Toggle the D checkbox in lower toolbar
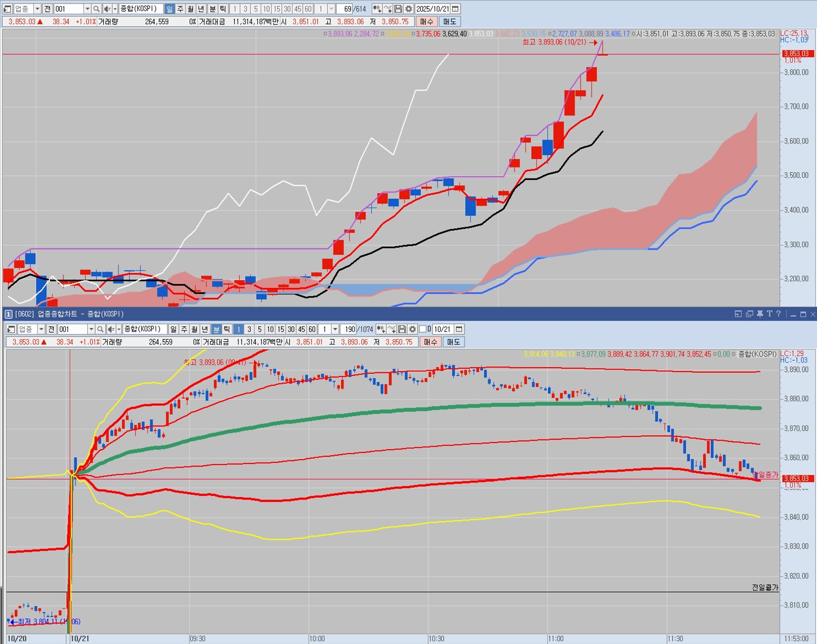817x644 pixels. click(423, 329)
